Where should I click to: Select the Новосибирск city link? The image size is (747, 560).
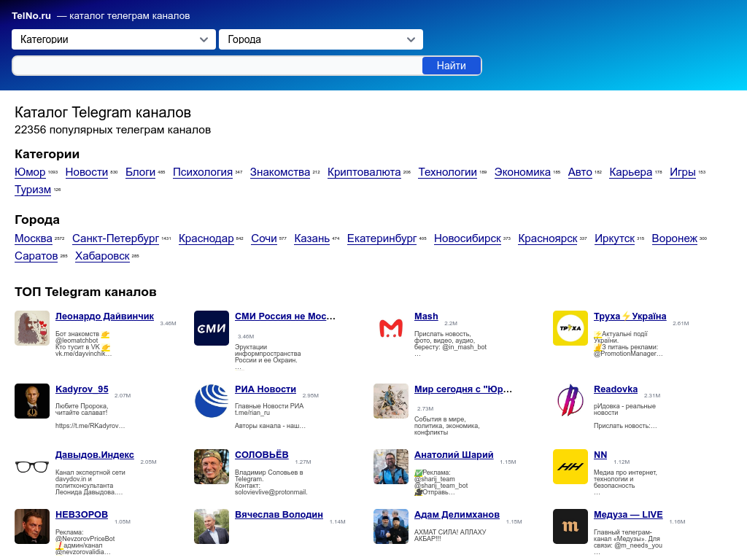(468, 238)
